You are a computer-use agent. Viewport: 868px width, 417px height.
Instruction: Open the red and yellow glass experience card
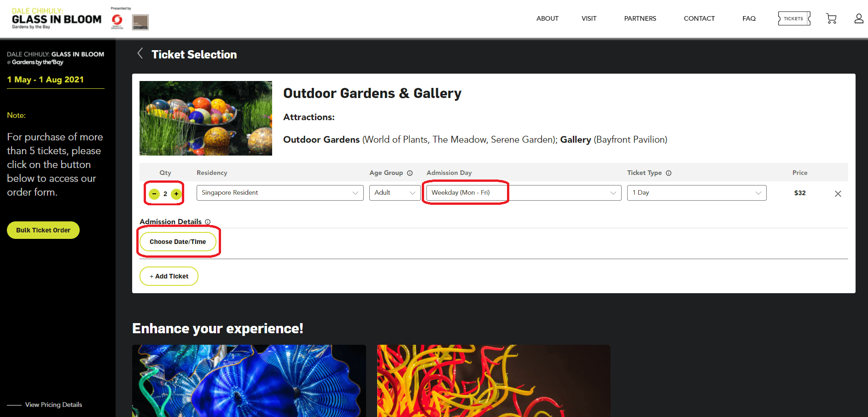pyautogui.click(x=494, y=381)
